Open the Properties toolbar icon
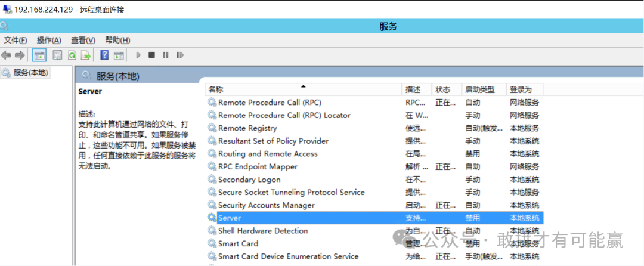644x266 pixels. pyautogui.click(x=57, y=55)
